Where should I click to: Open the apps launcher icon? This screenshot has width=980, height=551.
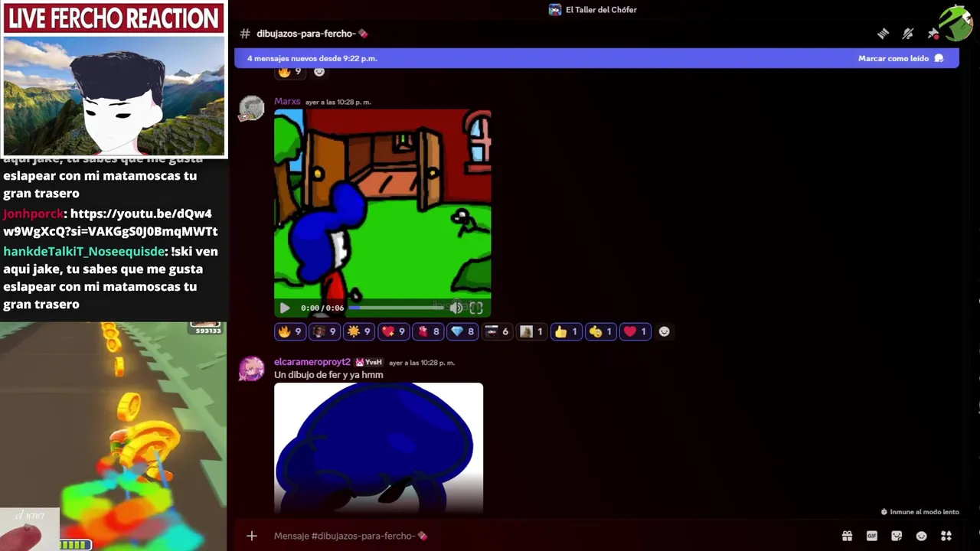pos(946,536)
